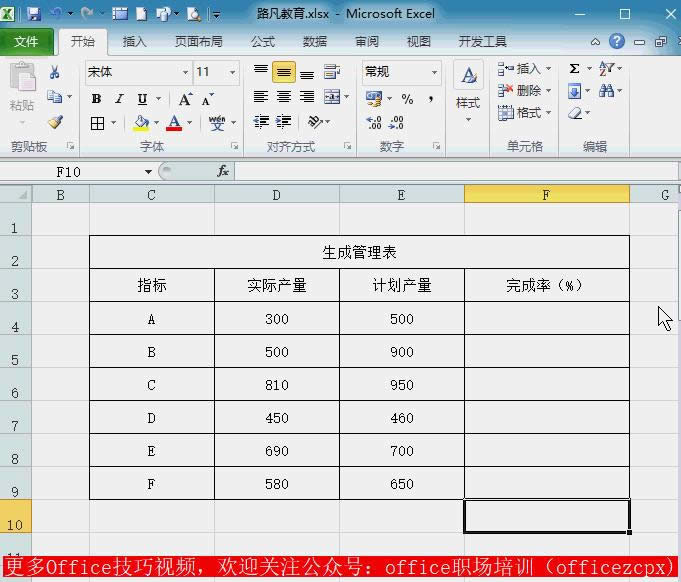Switch to the 插入 ribbon tab
Screen dimensions: 681x582
coord(134,42)
